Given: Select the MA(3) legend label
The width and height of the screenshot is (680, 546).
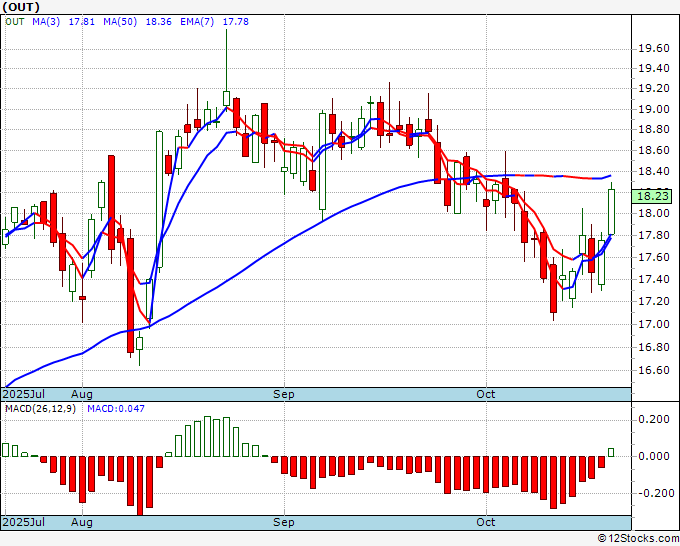Looking at the screenshot, I should (46, 22).
